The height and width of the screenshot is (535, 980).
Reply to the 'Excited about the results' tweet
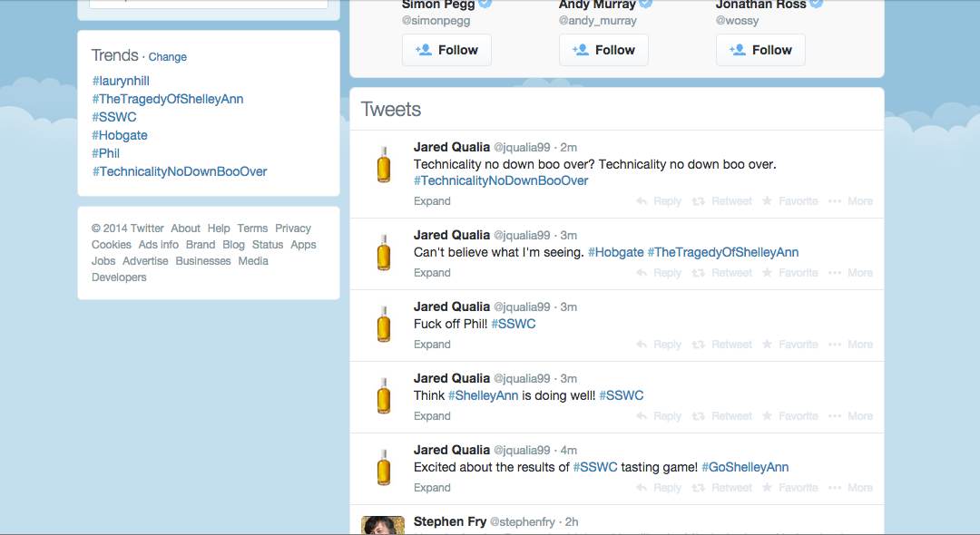[x=659, y=488]
